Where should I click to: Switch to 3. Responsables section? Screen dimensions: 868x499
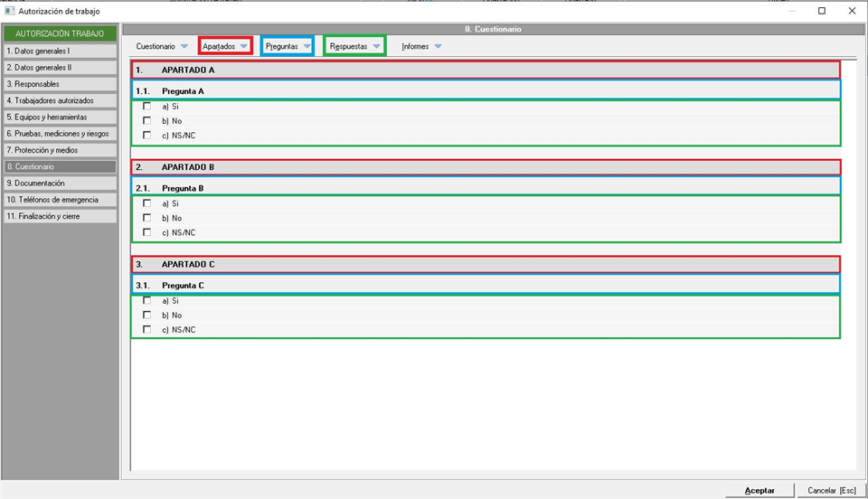pyautogui.click(x=60, y=84)
